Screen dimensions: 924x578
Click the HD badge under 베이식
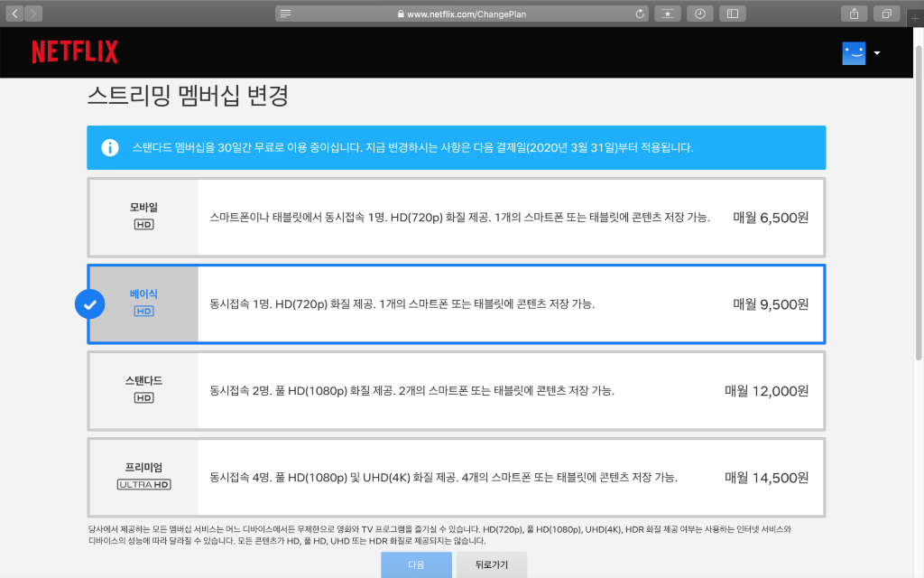point(143,311)
